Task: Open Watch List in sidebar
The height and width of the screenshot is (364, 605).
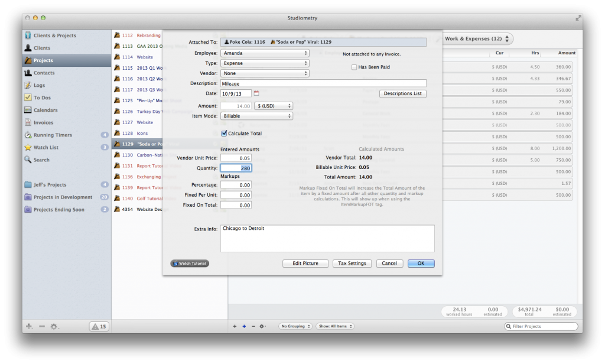Action: tap(66, 147)
